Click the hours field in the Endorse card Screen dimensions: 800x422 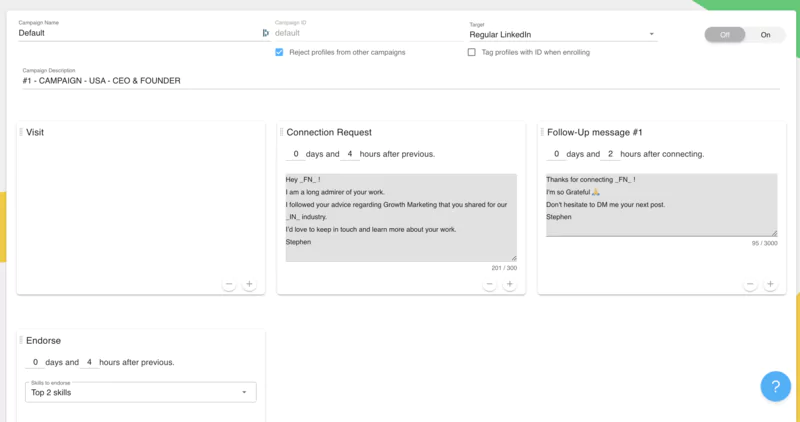tap(89, 362)
